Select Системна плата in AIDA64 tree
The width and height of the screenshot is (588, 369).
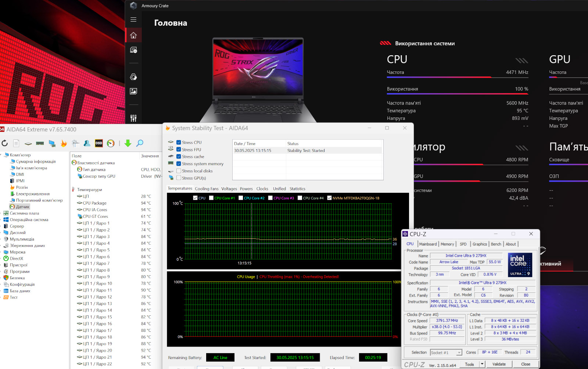pyautogui.click(x=24, y=213)
